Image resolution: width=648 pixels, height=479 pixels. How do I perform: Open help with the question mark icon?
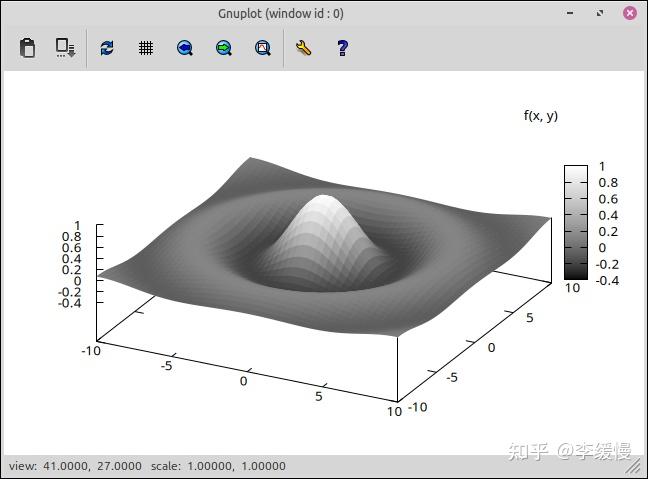coord(342,48)
